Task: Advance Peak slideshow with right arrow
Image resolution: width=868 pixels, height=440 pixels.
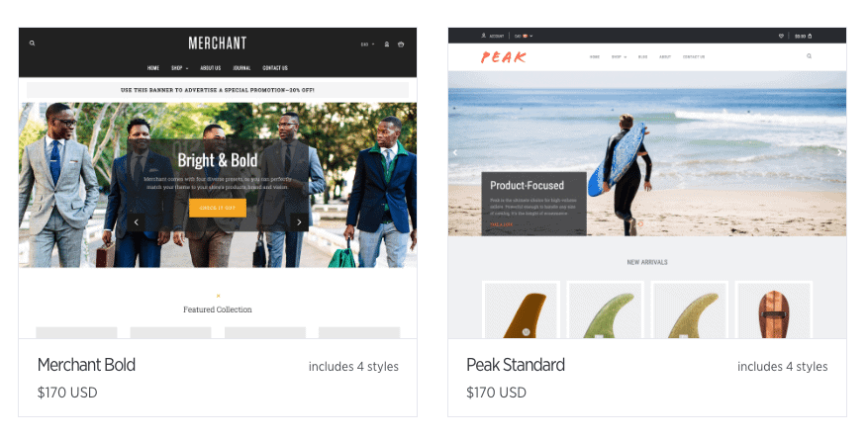Action: pyautogui.click(x=839, y=153)
